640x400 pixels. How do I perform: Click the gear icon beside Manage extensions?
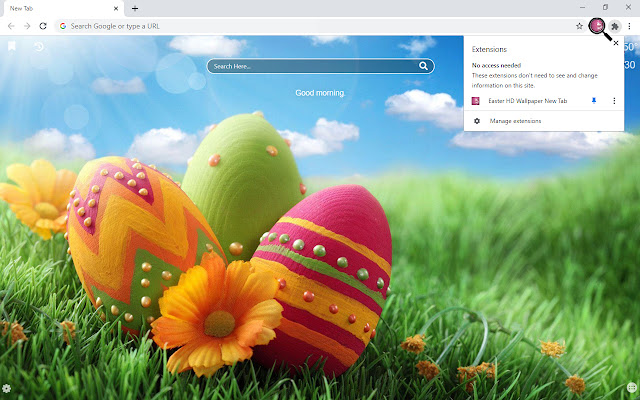(x=477, y=121)
